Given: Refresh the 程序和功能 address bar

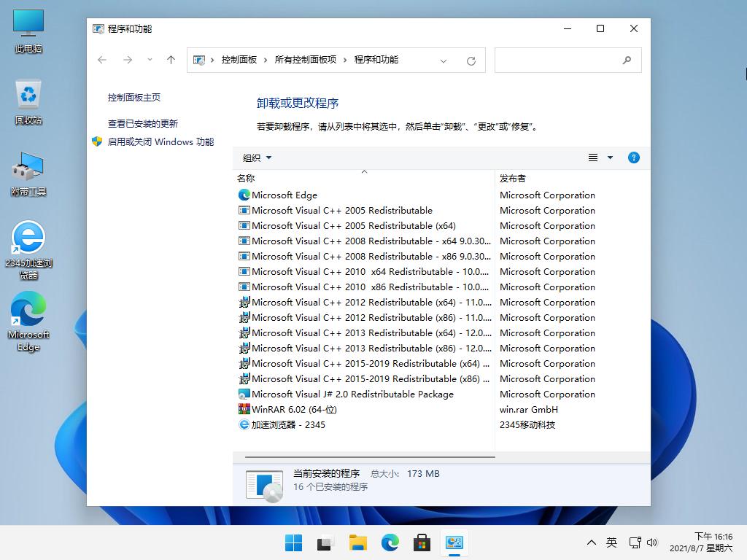Looking at the screenshot, I should point(471,61).
